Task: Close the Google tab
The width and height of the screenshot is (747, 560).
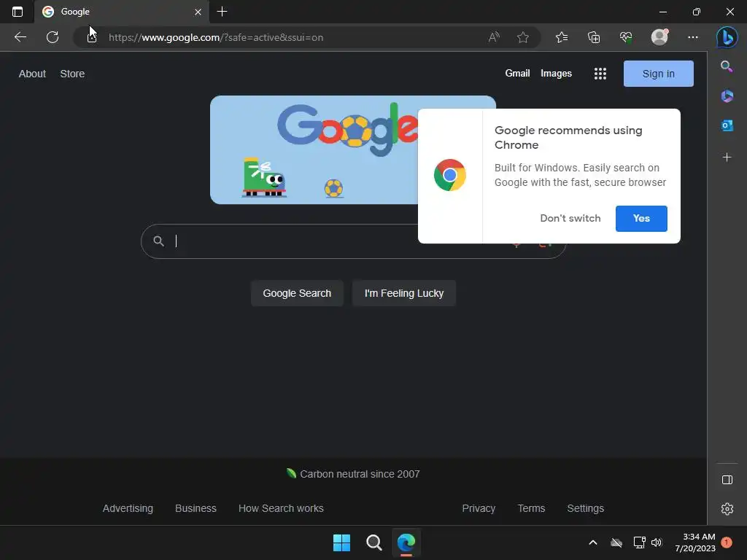Action: coord(198,12)
